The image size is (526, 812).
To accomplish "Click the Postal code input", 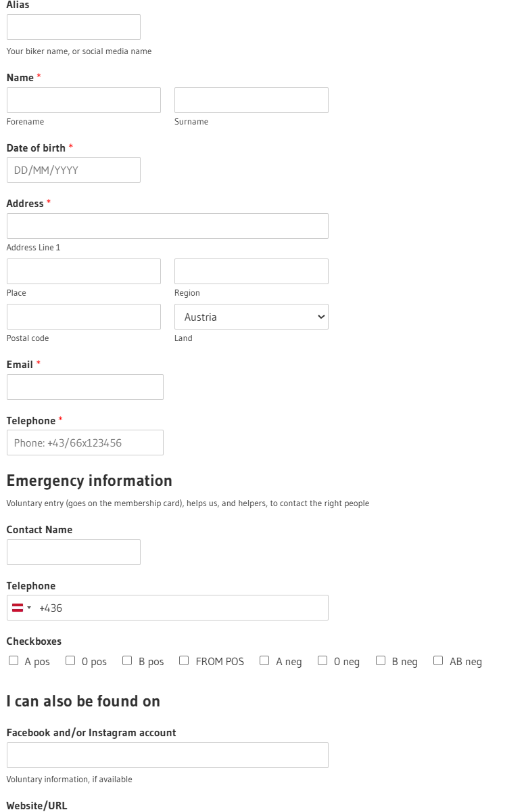I will (83, 317).
